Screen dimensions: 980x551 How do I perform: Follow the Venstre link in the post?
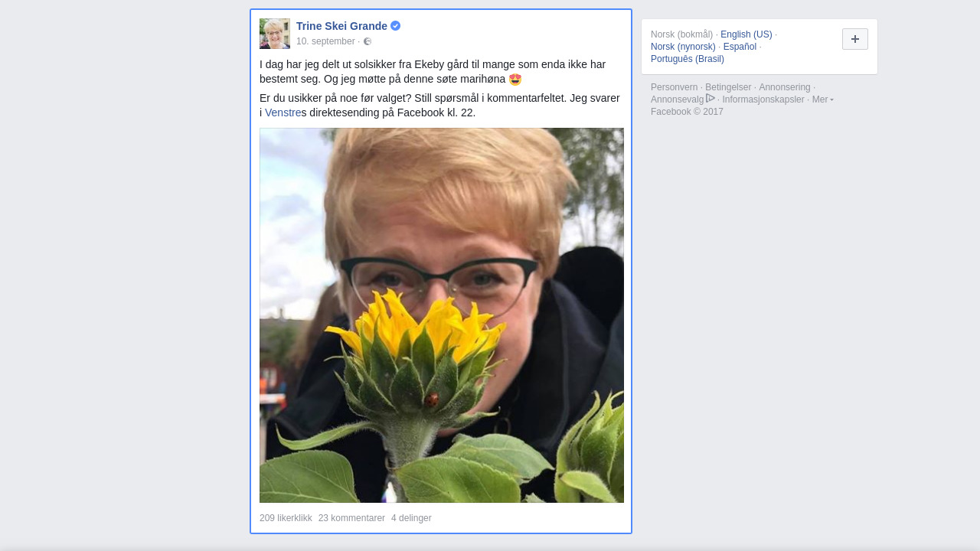tap(283, 112)
